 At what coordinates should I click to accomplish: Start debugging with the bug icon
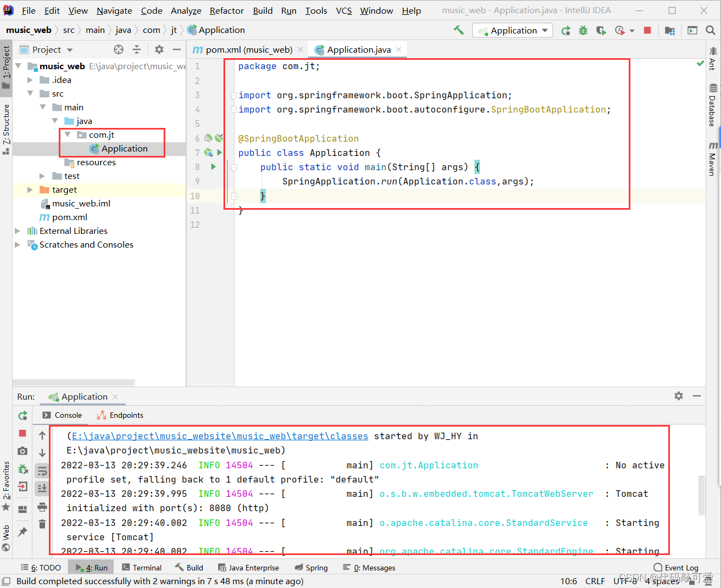pyautogui.click(x=583, y=31)
